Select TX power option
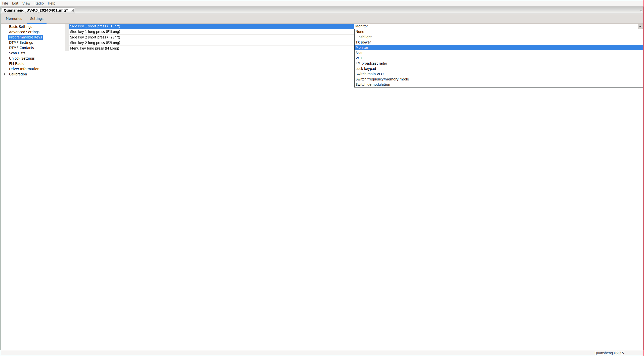This screenshot has height=356, width=644. [363, 42]
